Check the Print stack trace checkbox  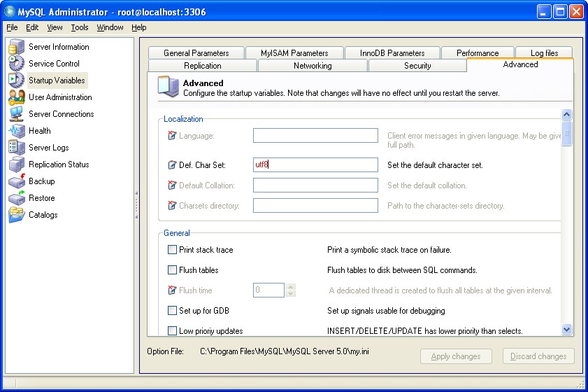(x=172, y=250)
